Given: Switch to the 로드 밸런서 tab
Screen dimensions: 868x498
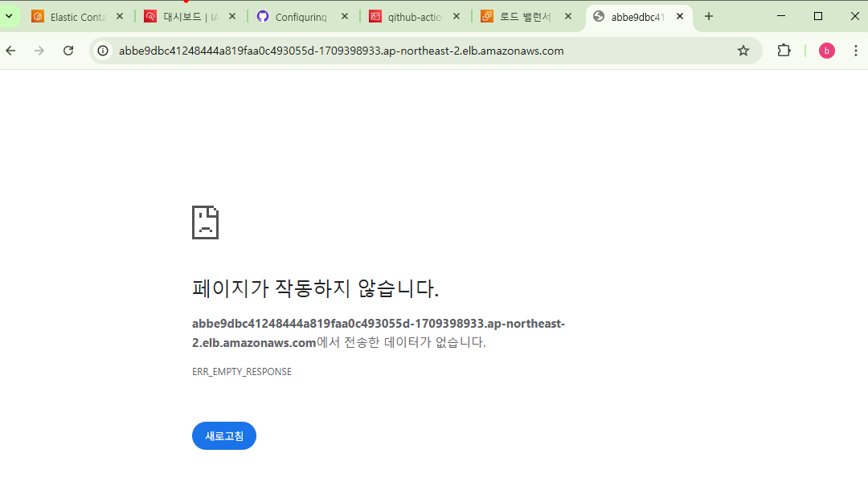Looking at the screenshot, I should tap(526, 17).
